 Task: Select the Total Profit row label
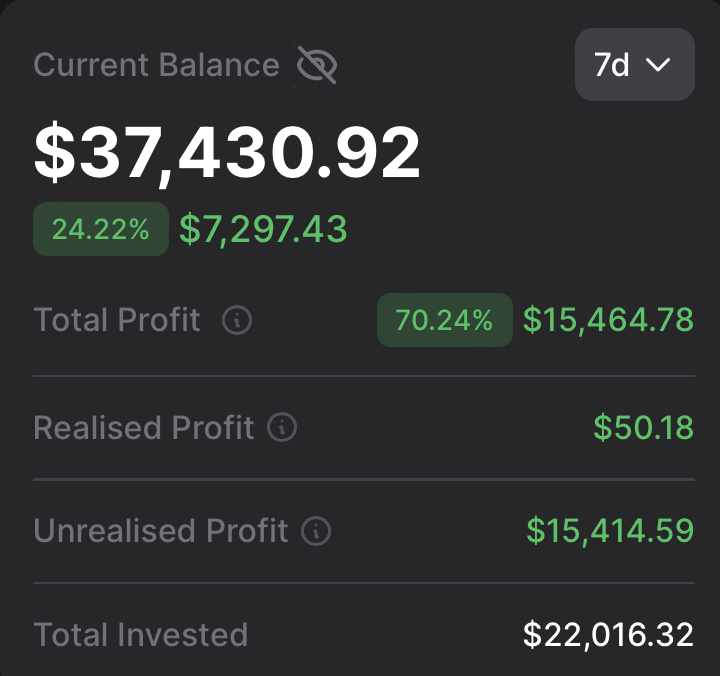click(x=117, y=320)
